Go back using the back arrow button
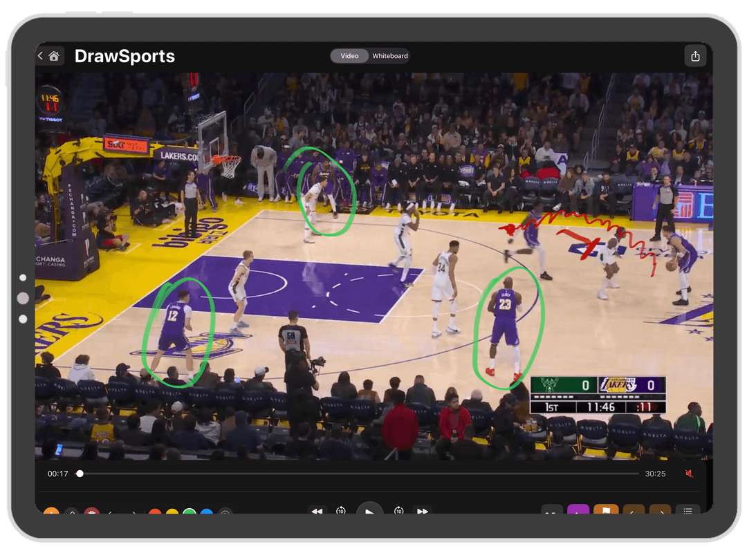The image size is (747, 560). tap(40, 56)
